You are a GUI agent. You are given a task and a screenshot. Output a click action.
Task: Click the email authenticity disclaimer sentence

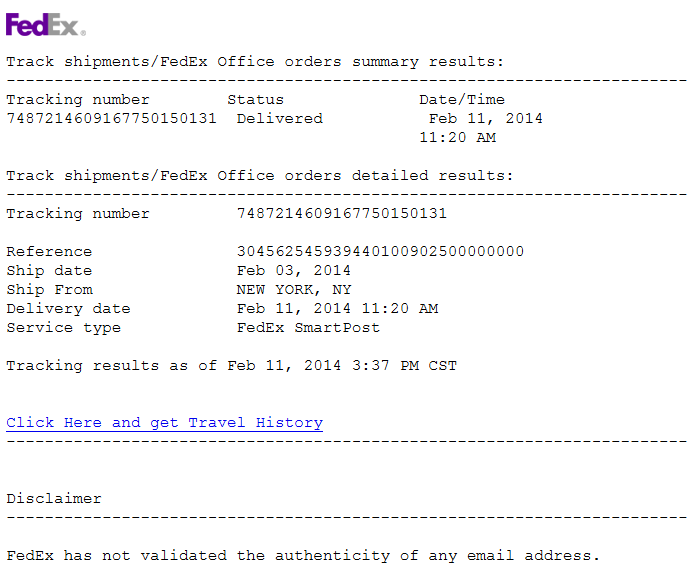[x=303, y=555]
